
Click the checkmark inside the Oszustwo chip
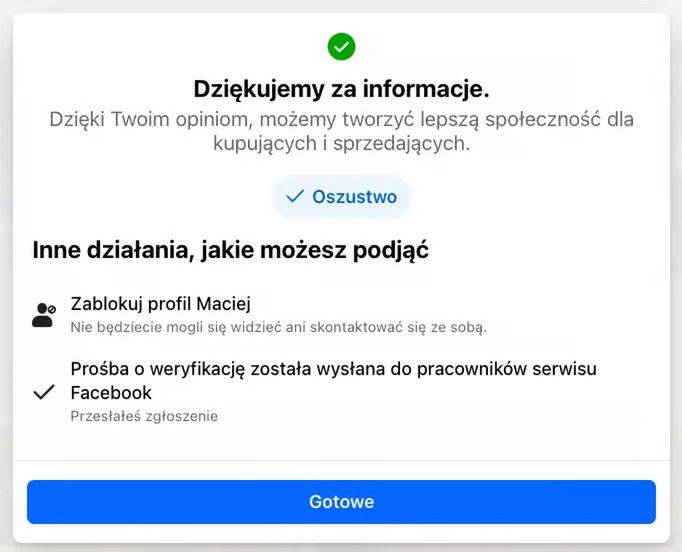coord(294,197)
